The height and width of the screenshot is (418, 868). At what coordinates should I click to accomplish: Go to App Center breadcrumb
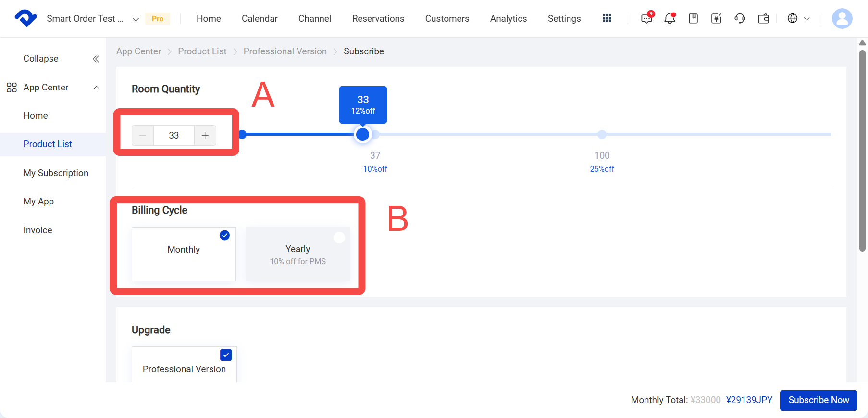click(138, 51)
